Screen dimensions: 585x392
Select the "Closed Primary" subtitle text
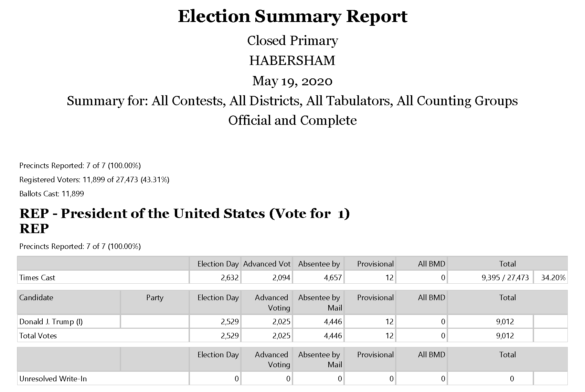click(x=292, y=41)
